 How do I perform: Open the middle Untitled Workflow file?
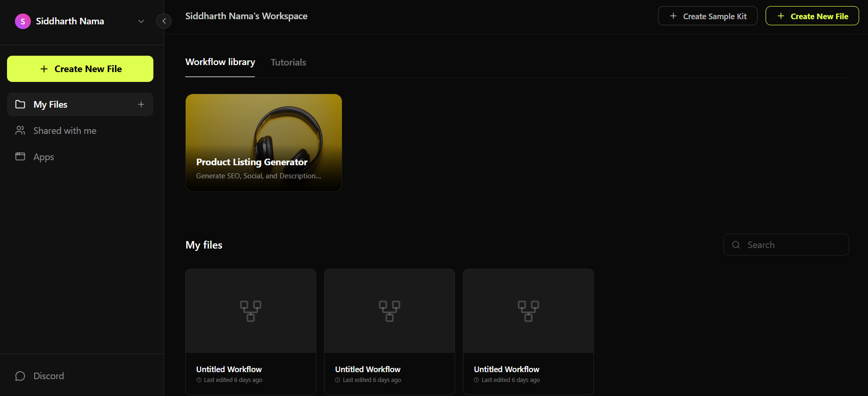390,331
